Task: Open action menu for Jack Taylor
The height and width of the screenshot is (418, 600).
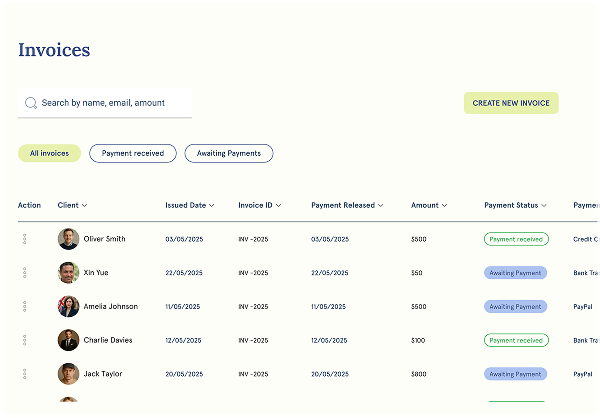Action: (24, 374)
